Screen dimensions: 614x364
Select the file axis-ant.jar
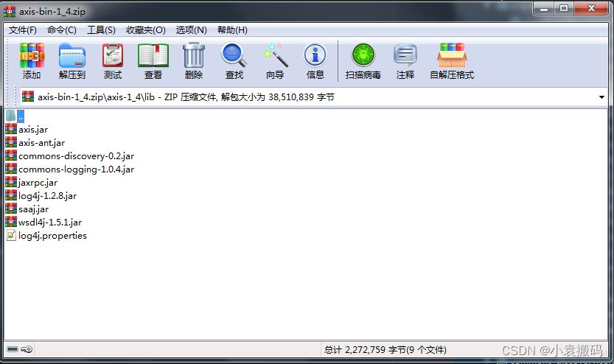[x=41, y=143]
